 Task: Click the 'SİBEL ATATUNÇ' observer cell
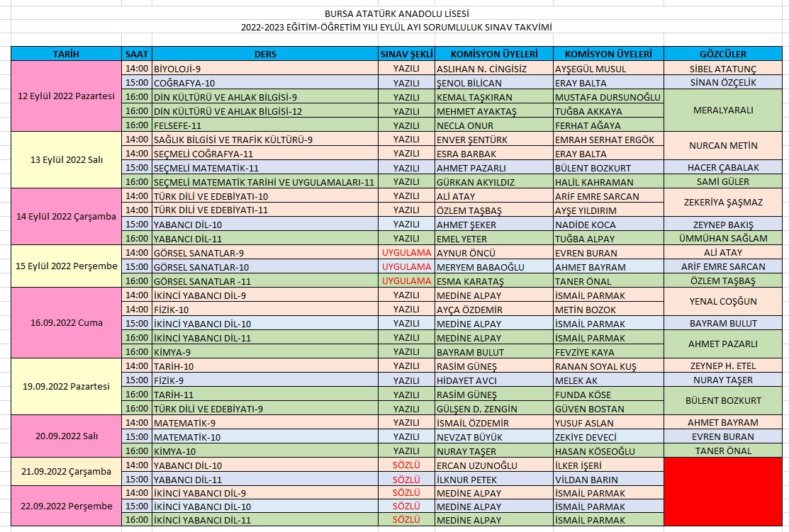tap(723, 69)
